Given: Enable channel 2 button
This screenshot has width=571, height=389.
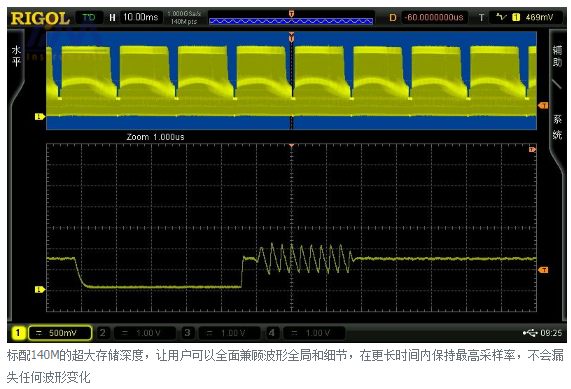Looking at the screenshot, I should (103, 332).
